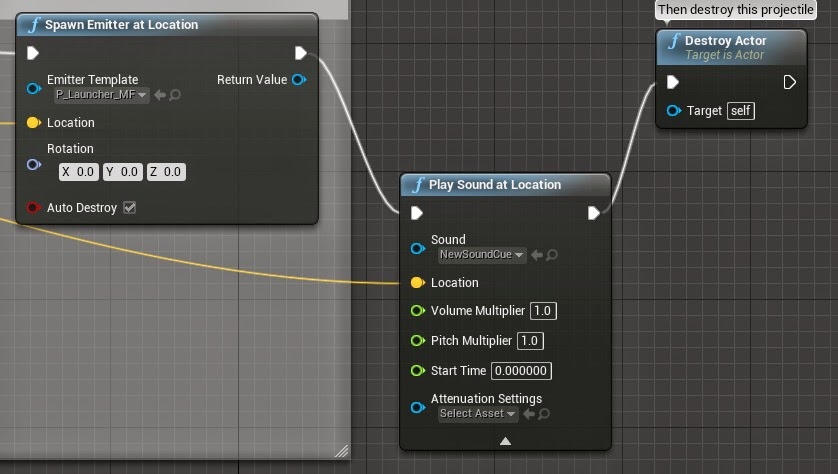Screen dimensions: 838x474
Task: Click Spawn Emitter input execution pin
Action: (x=33, y=53)
